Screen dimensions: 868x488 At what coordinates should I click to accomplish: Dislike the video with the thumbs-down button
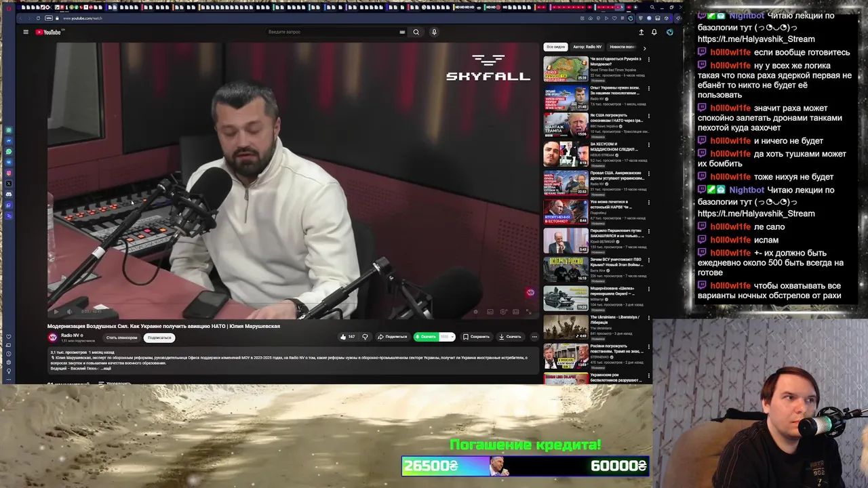point(365,337)
